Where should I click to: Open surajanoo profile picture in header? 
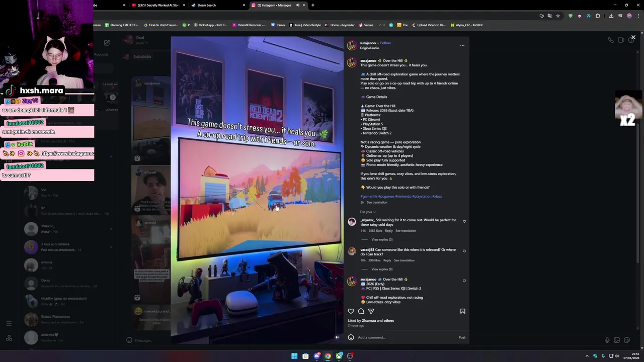[352, 45]
